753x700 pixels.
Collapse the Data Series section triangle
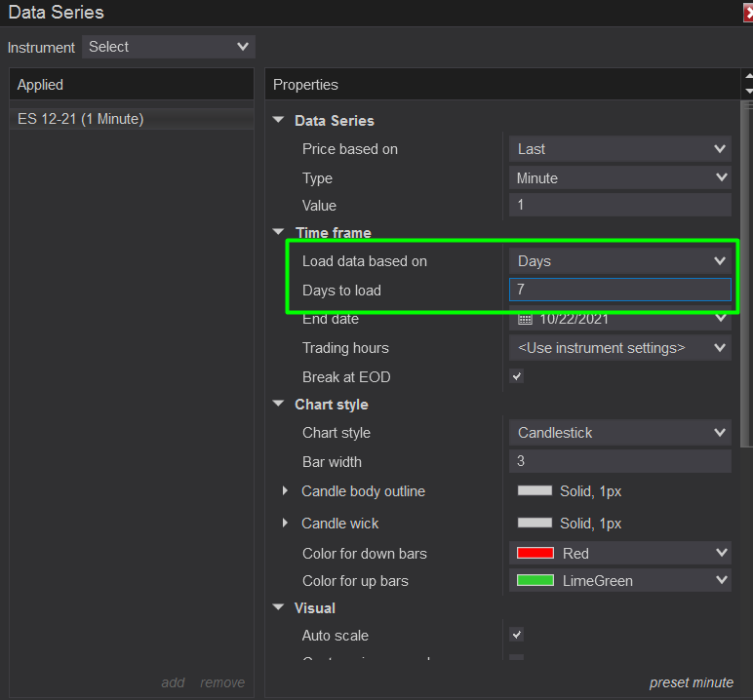coord(279,121)
